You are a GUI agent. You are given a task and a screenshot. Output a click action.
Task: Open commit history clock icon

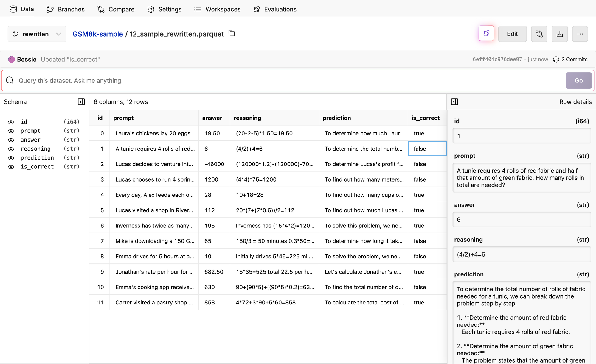[x=556, y=60]
